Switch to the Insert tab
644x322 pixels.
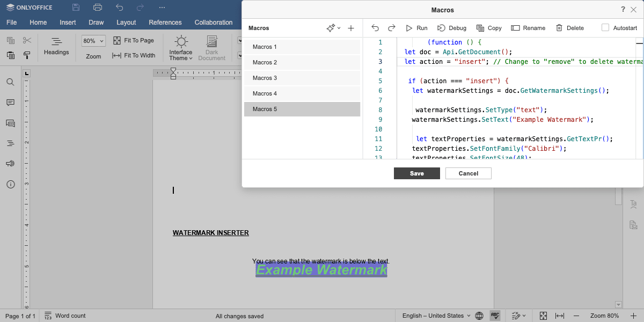tap(68, 23)
